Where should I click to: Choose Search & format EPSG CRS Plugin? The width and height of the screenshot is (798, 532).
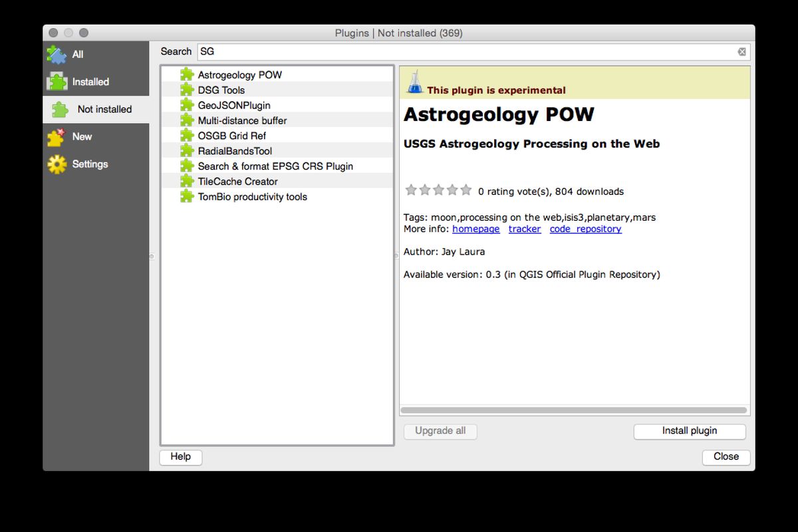(x=275, y=166)
